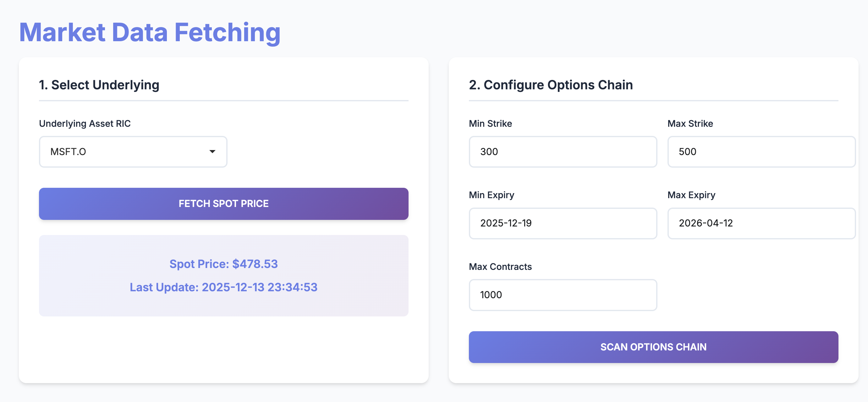Click inside the Max Strike field showing 500
Screen dimensions: 868x402
click(761, 152)
